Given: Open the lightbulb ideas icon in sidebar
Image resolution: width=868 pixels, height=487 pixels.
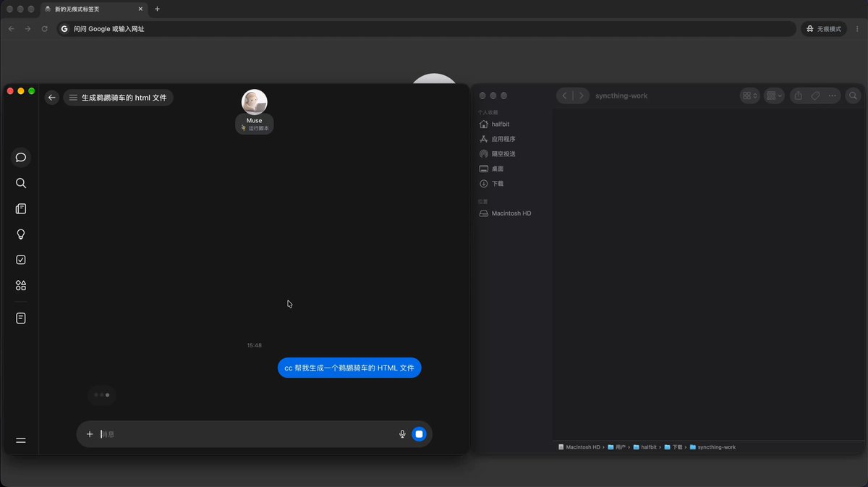Looking at the screenshot, I should click(21, 234).
